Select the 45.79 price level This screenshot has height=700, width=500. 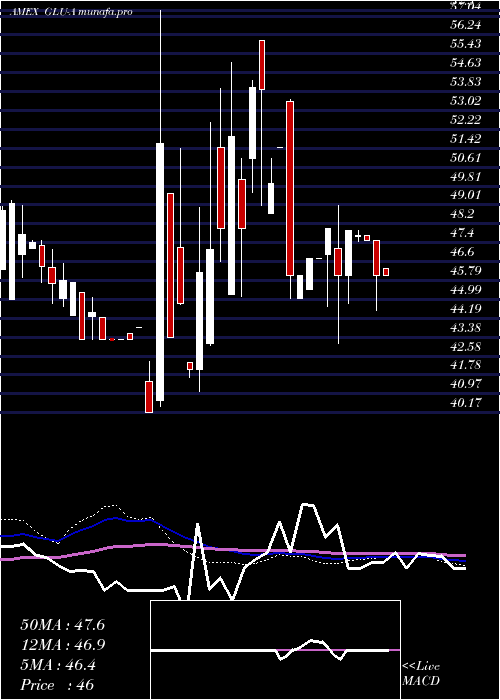tap(465, 271)
